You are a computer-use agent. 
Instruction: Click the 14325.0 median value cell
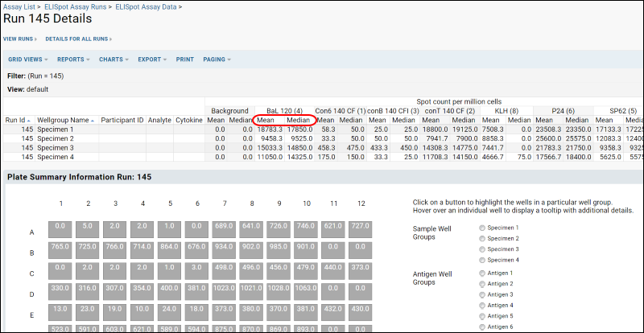tap(299, 156)
